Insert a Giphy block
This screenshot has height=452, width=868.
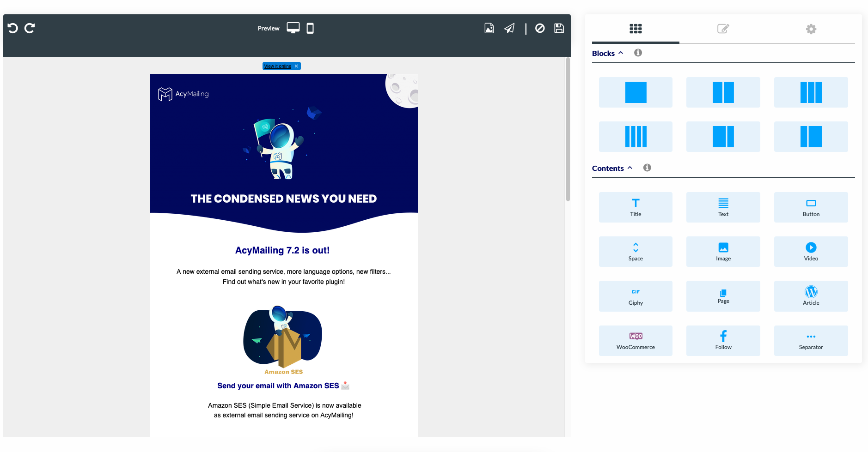click(636, 296)
